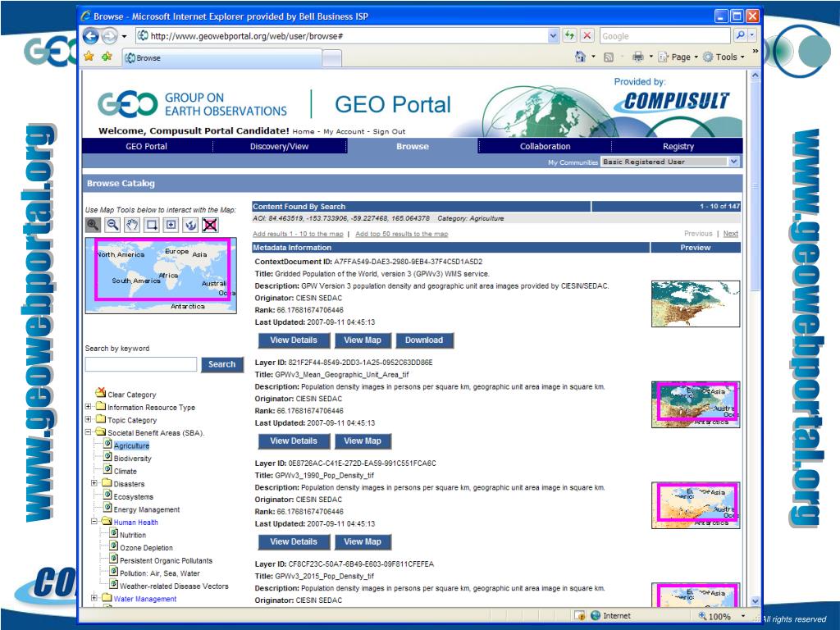Click the world overview map
The width and height of the screenshot is (840, 630).
click(161, 276)
